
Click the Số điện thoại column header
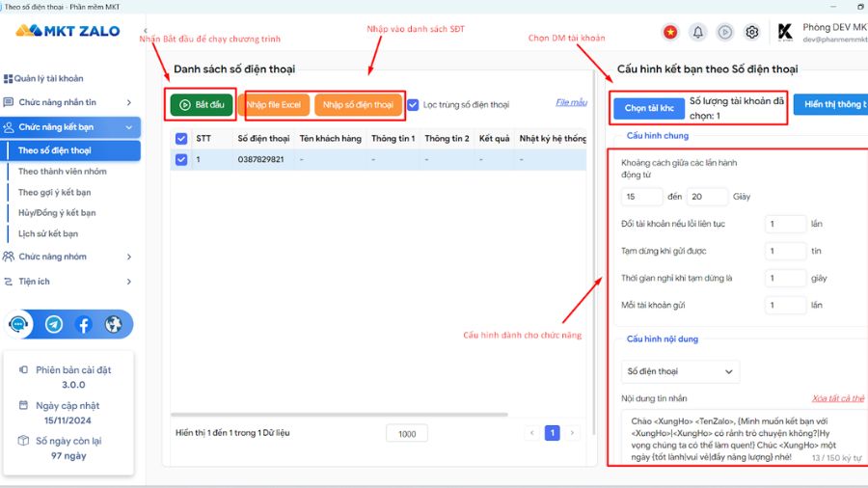pos(263,138)
